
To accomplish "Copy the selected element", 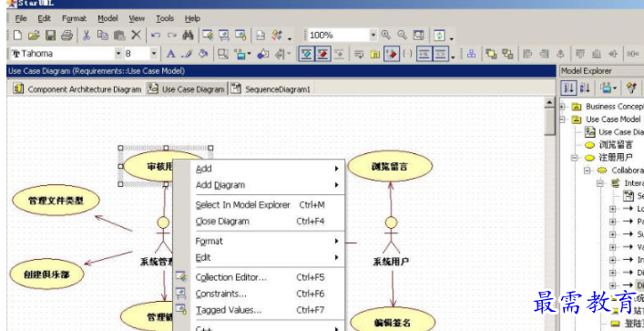I will coord(103,36).
